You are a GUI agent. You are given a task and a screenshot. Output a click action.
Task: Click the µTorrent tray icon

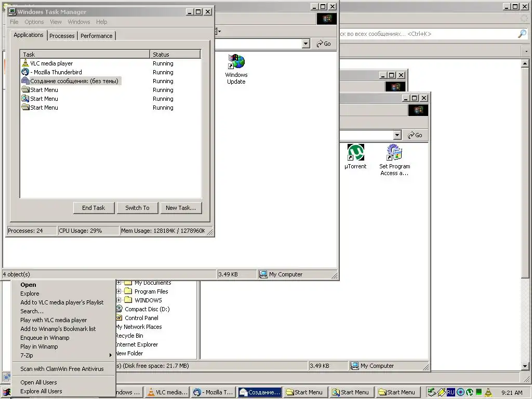[470, 392]
